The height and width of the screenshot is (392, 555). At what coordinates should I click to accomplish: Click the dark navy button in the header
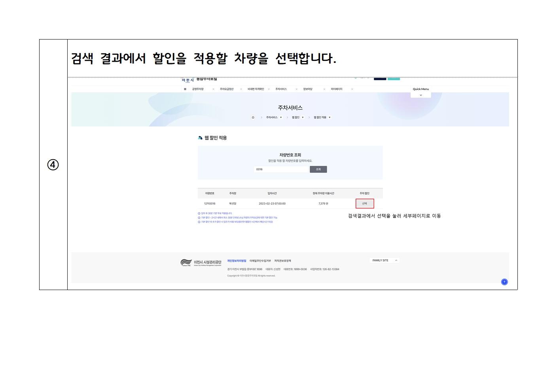click(x=380, y=79)
